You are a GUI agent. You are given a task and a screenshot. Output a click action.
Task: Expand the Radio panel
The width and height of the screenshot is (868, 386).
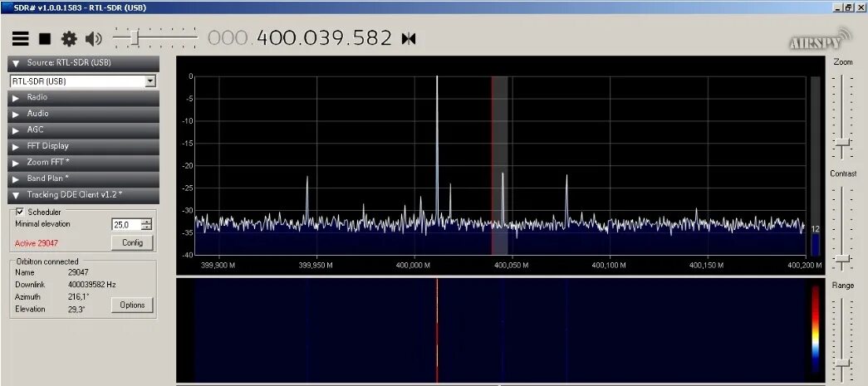84,97
